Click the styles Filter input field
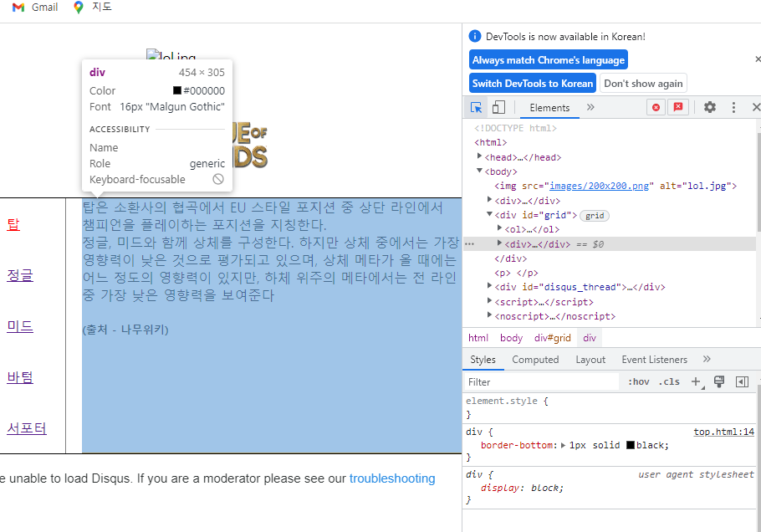 point(542,382)
